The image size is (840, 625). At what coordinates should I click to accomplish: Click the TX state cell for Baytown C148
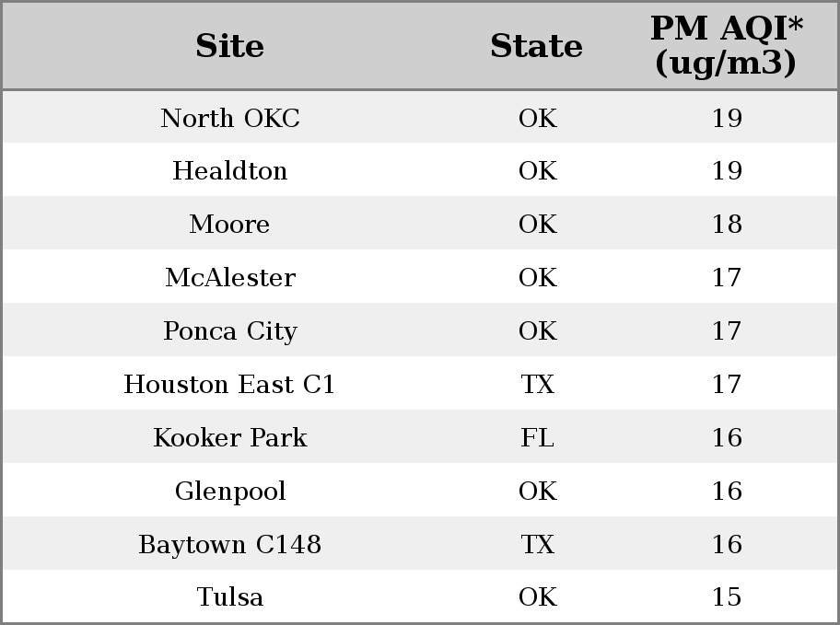[537, 544]
